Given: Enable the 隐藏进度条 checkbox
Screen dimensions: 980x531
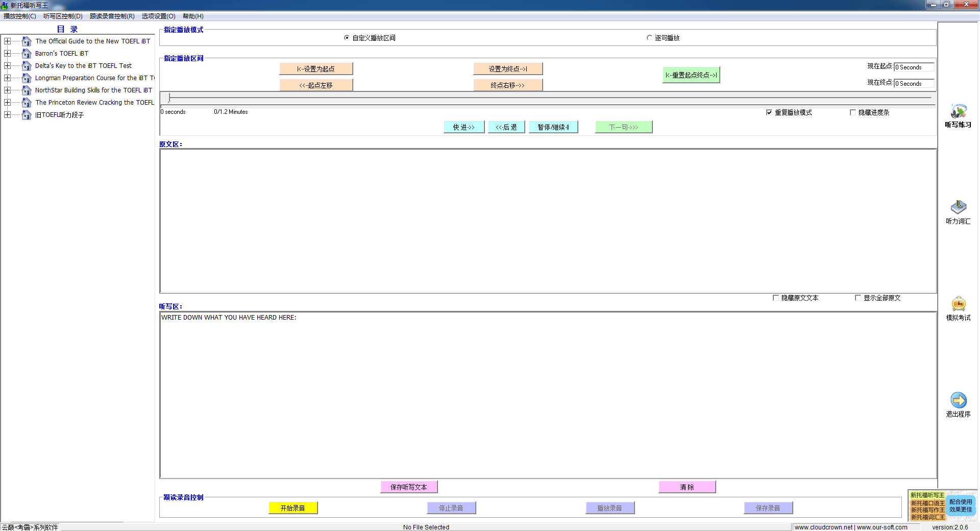Looking at the screenshot, I should (852, 112).
